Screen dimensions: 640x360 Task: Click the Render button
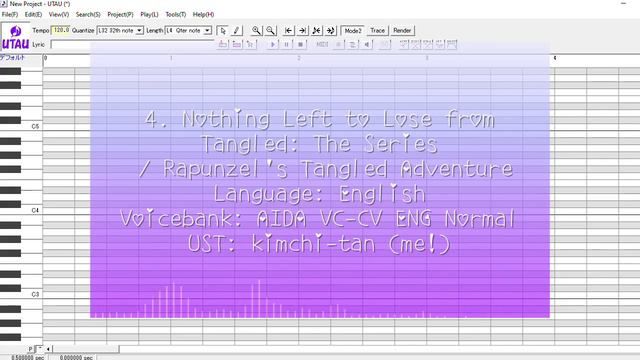coord(402,31)
